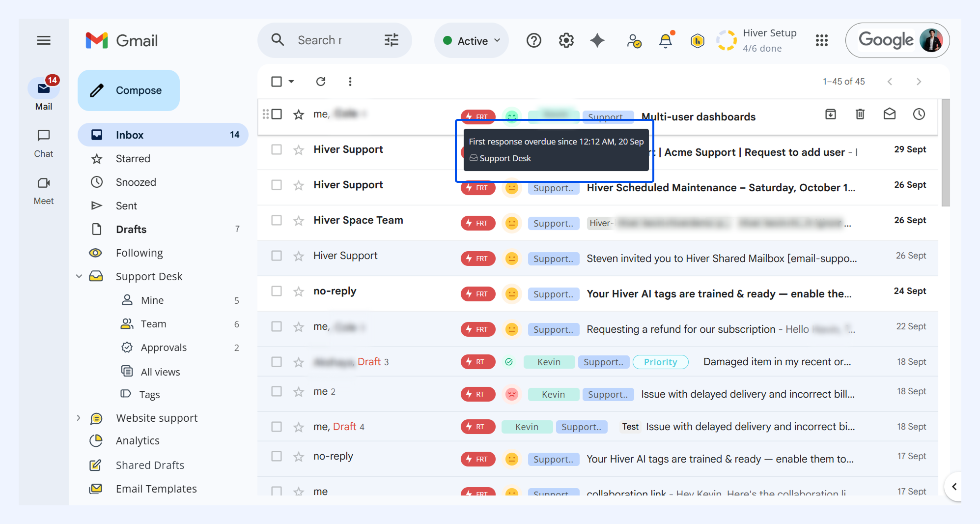Go to the previous page of emails
Screen dimensions: 980x524
[890, 82]
